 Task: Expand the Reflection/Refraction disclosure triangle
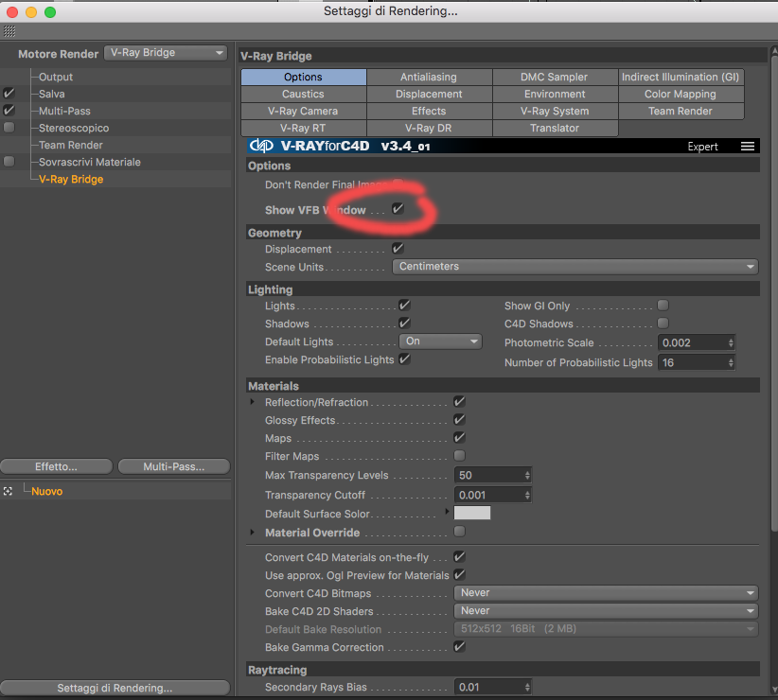(x=252, y=402)
